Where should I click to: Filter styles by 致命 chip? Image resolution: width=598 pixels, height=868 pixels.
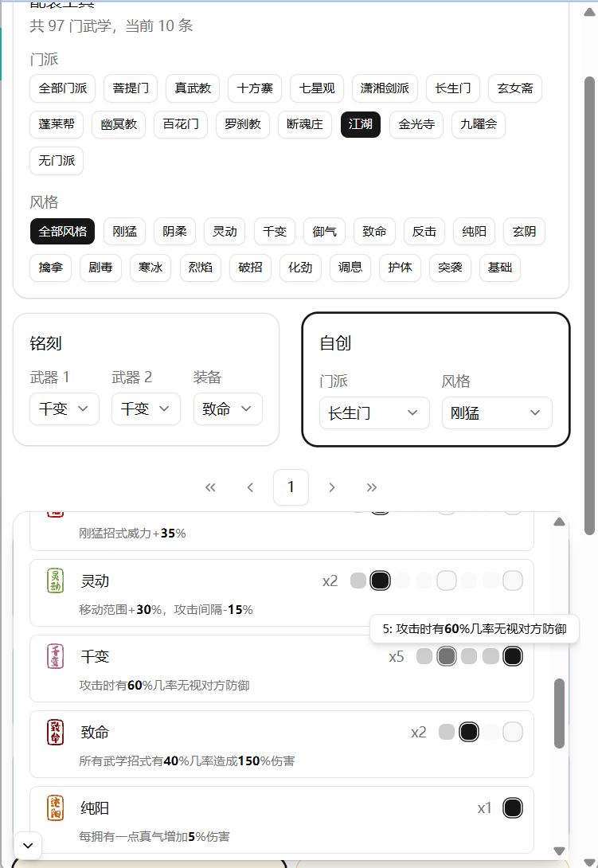[374, 232]
